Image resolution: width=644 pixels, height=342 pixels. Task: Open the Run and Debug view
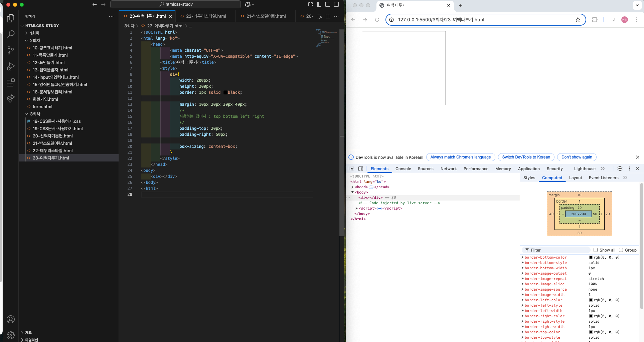point(11,66)
